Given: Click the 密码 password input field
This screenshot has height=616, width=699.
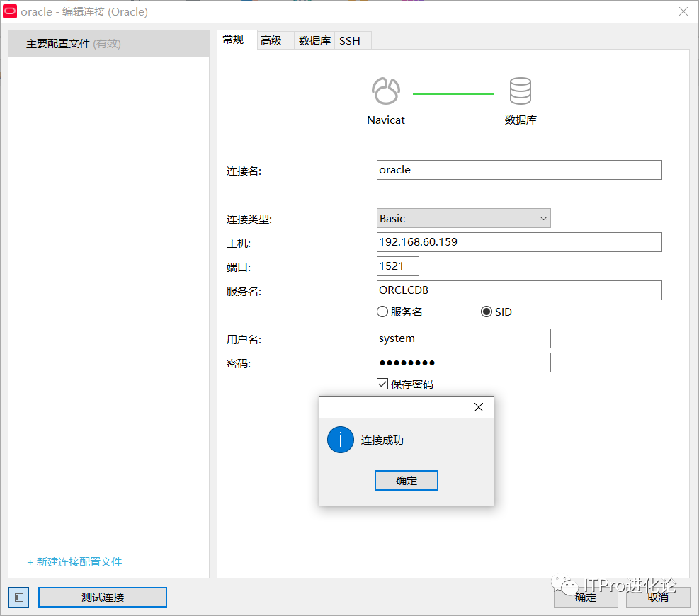Looking at the screenshot, I should tap(464, 363).
